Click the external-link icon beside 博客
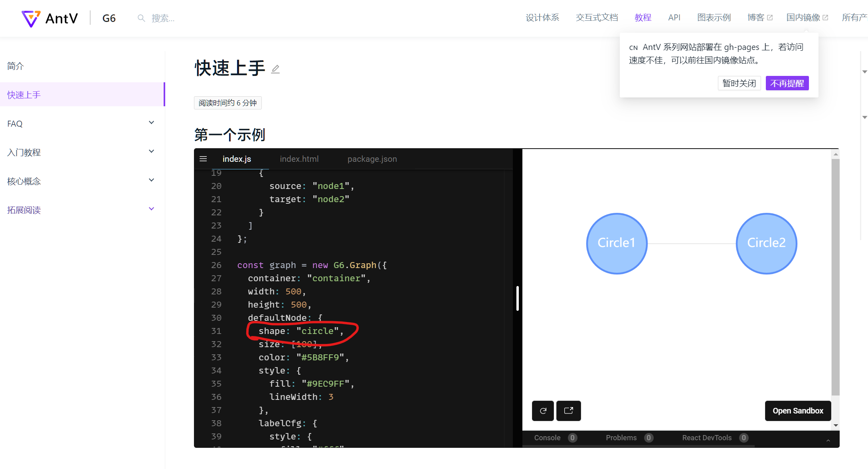The width and height of the screenshot is (868, 469). pyautogui.click(x=769, y=16)
